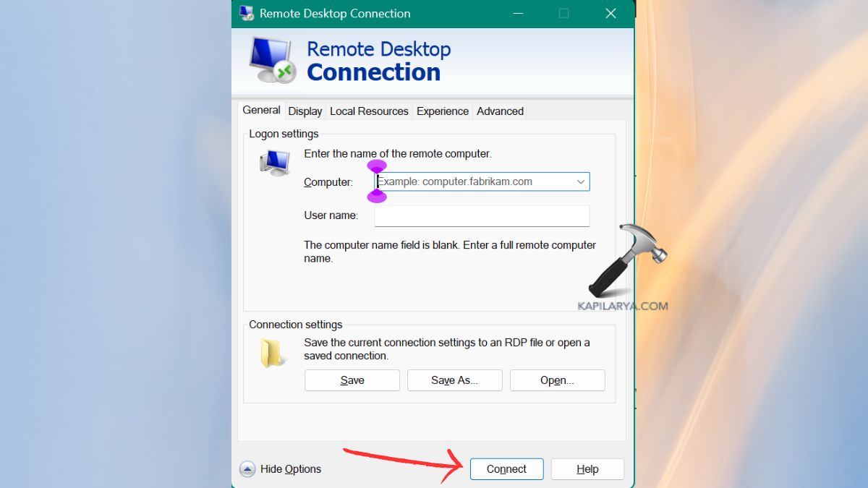Select the Experience tab

click(442, 111)
